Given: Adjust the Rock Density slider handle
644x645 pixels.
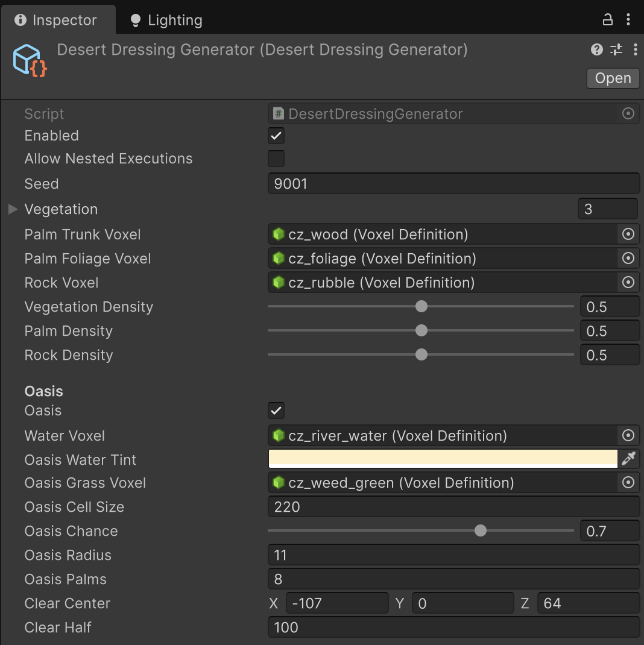Looking at the screenshot, I should click(x=421, y=354).
